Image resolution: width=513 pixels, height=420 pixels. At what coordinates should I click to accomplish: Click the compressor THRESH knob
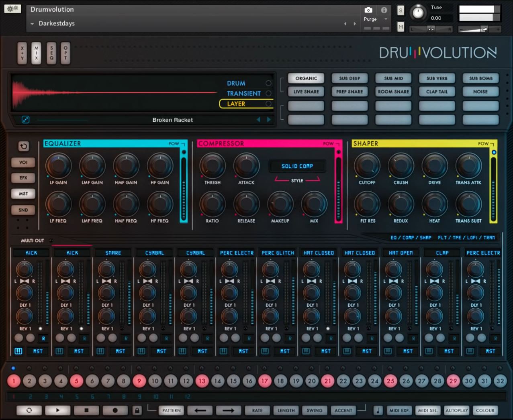pos(213,165)
